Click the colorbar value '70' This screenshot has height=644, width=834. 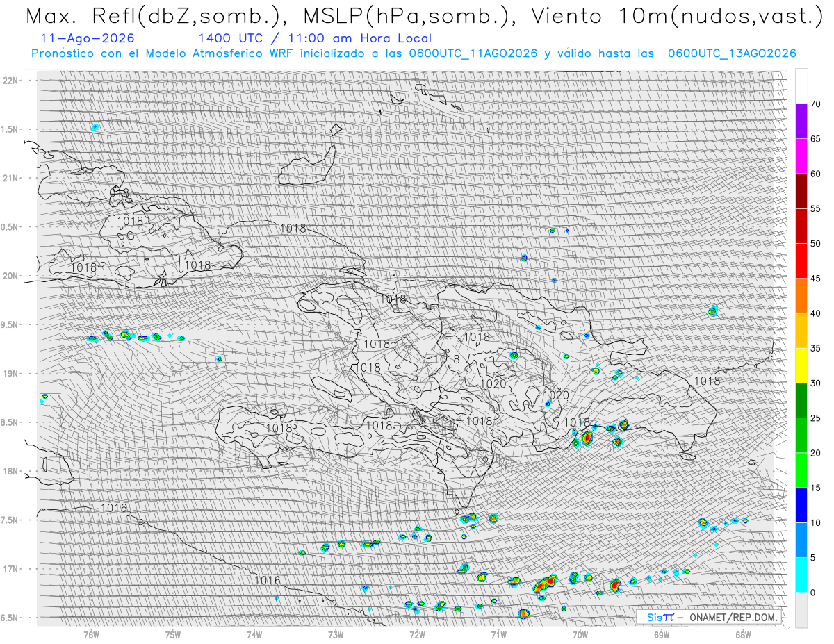coord(815,104)
